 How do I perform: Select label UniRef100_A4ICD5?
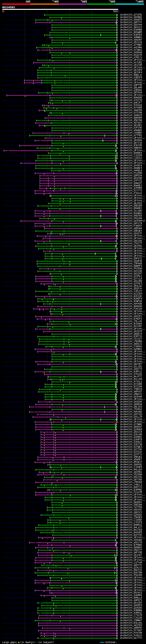(x=131, y=65)
